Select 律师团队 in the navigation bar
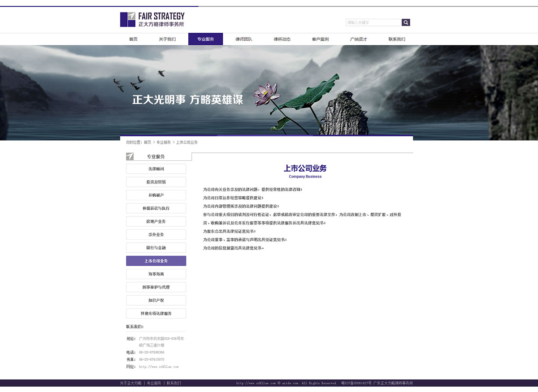This screenshot has width=538, height=392. click(244, 39)
